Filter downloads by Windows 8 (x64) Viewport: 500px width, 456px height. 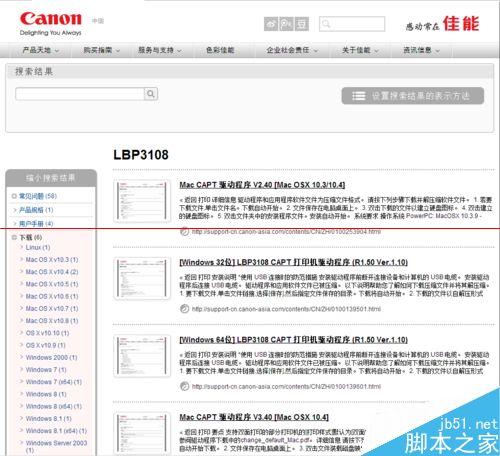point(54,406)
